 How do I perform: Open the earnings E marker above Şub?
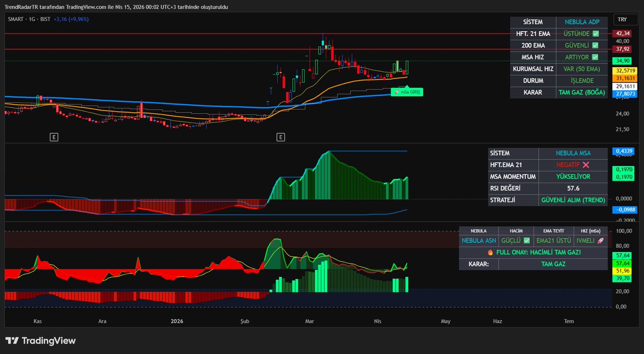[x=280, y=138]
